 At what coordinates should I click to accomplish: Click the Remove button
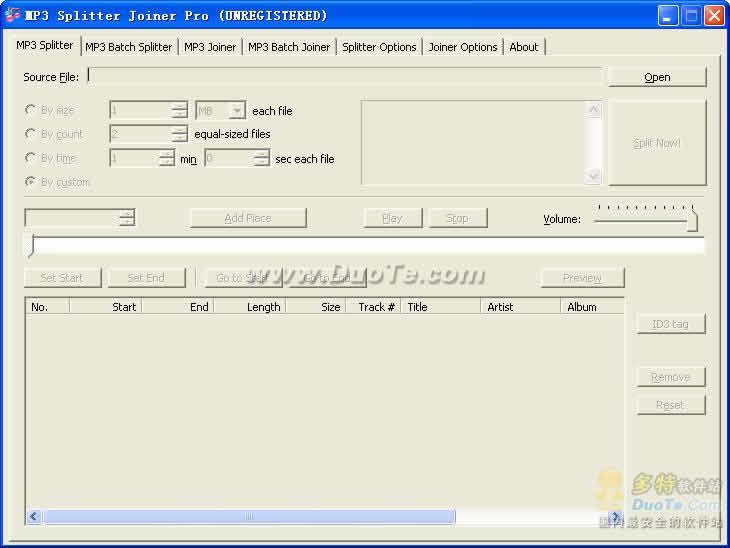[671, 377]
